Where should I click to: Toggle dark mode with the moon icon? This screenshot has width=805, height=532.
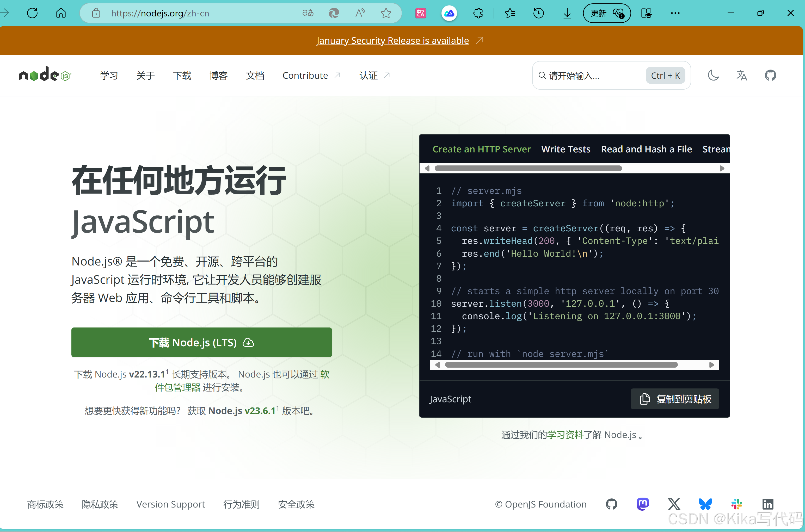point(713,75)
